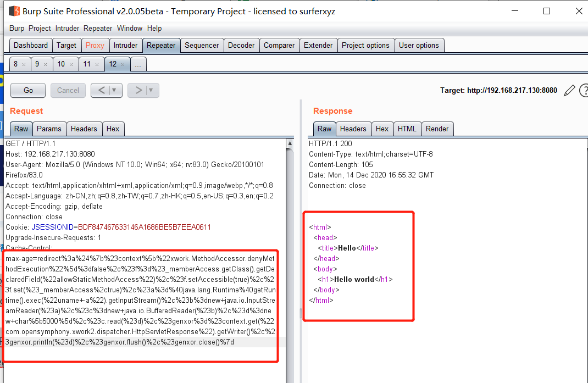Click the JSESSIONID cookie value

click(x=145, y=227)
